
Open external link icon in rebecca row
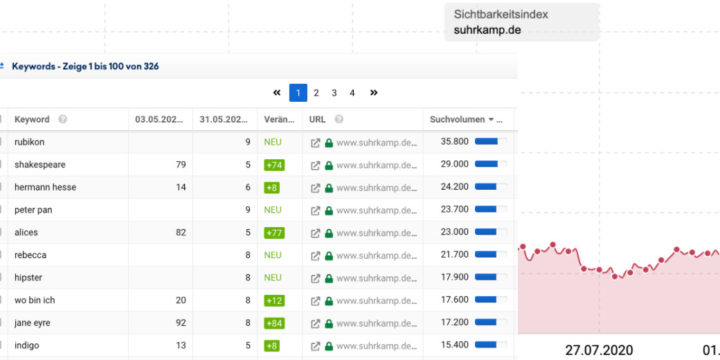pos(315,255)
